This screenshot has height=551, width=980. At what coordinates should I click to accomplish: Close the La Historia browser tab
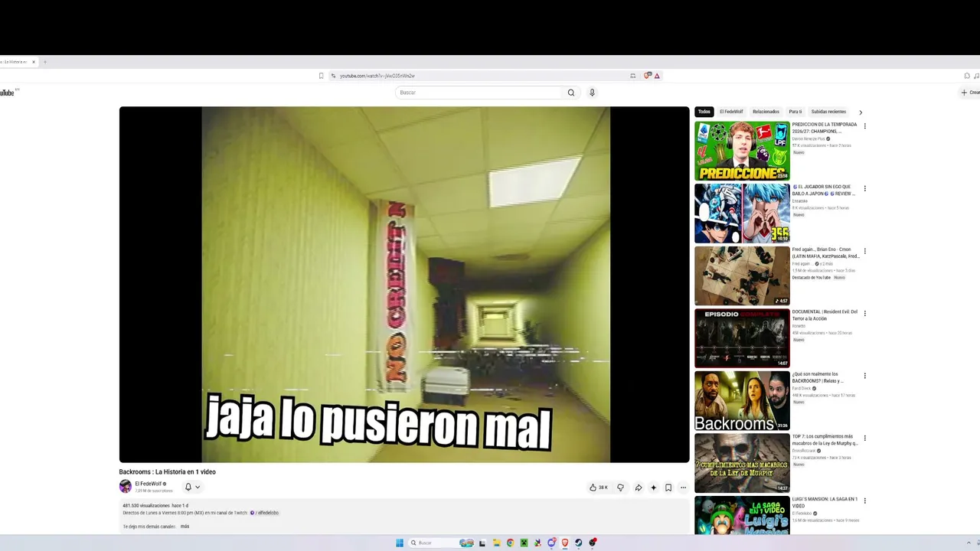[34, 62]
